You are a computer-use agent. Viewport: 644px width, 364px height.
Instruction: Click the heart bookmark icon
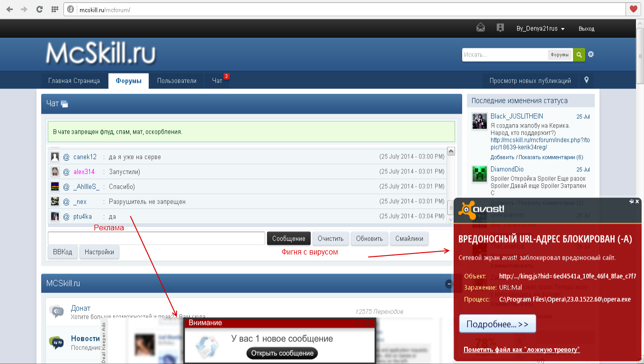634,9
